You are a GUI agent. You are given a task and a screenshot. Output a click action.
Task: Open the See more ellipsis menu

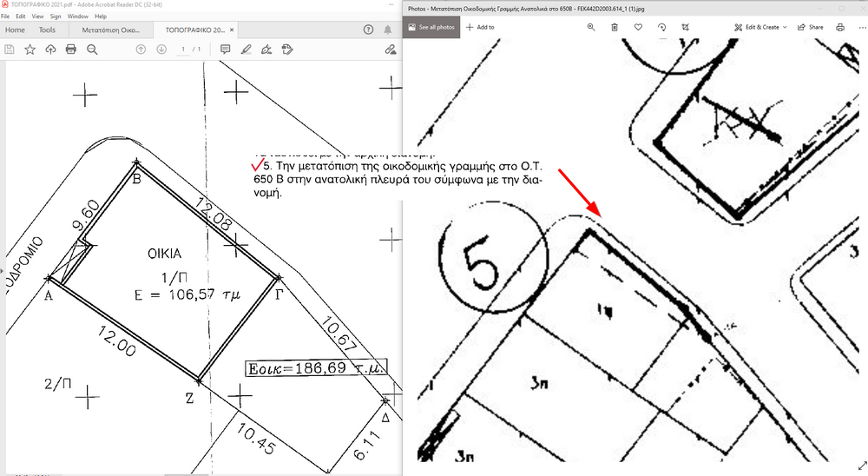(859, 27)
